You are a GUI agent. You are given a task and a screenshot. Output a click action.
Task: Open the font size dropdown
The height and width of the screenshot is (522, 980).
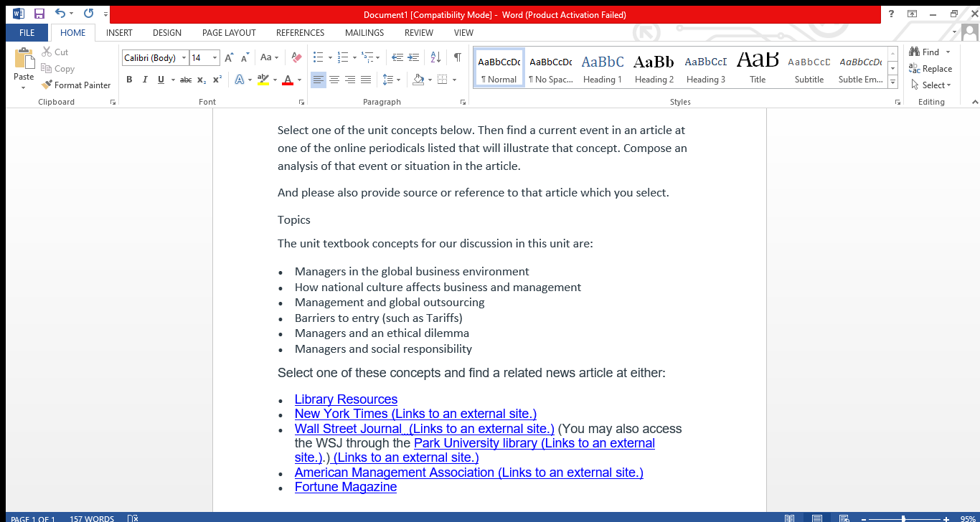[213, 57]
